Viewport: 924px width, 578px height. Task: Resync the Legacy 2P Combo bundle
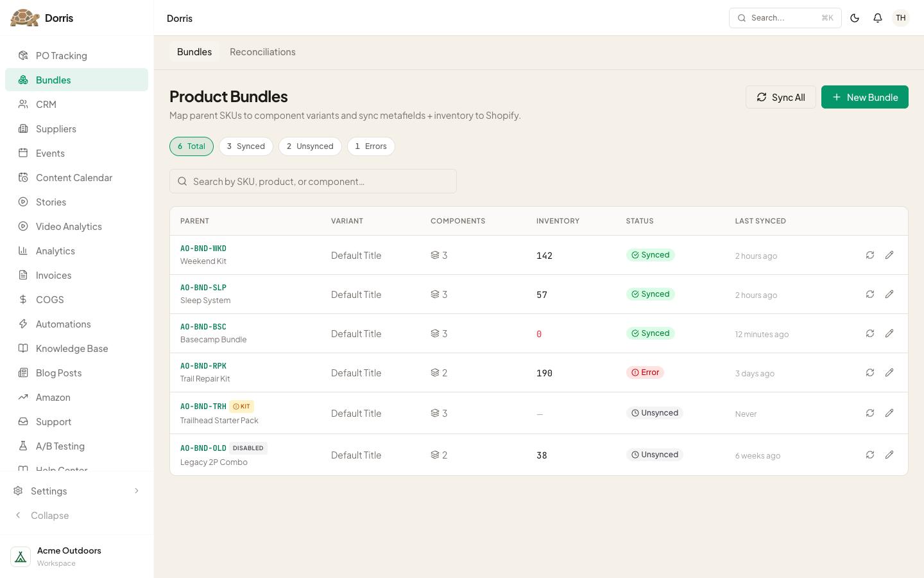870,455
